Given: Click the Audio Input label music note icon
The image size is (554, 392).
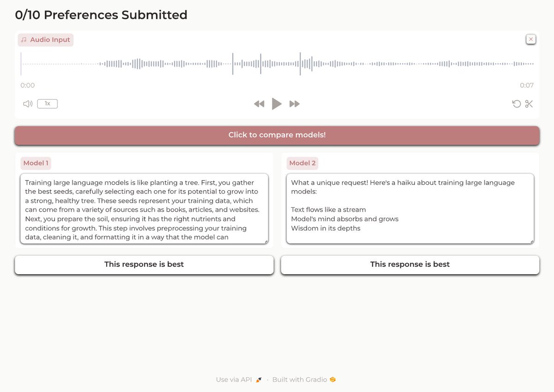Looking at the screenshot, I should coord(24,40).
